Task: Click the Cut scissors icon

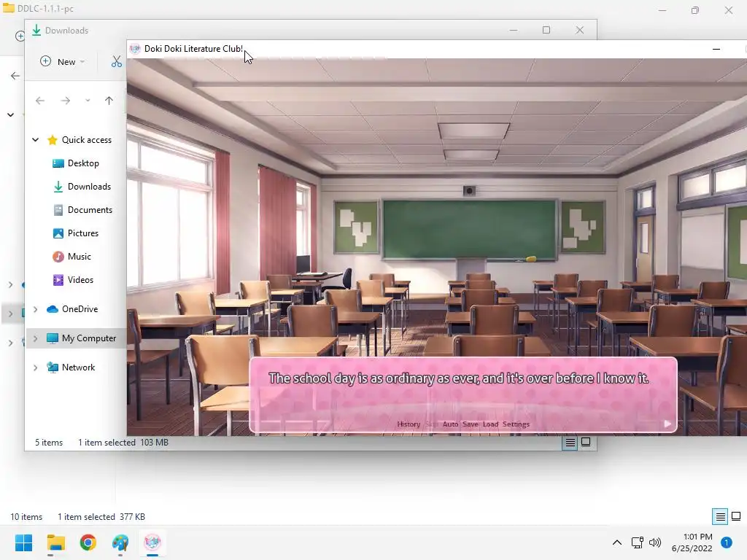Action: [x=116, y=61]
